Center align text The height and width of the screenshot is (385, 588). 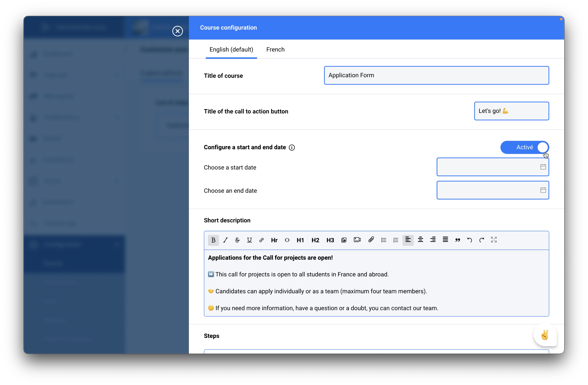click(x=420, y=240)
